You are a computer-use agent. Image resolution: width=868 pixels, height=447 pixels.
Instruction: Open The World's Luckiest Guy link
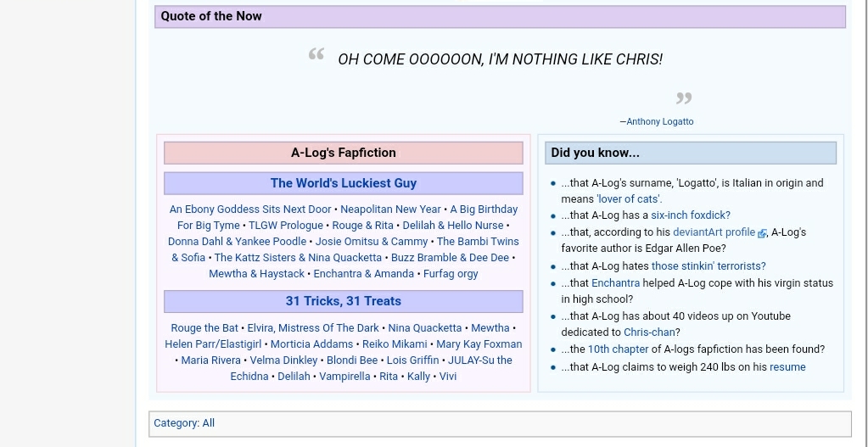[343, 183]
